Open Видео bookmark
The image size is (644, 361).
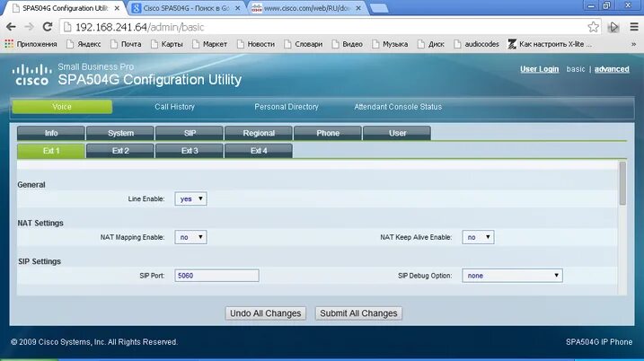(x=348, y=44)
